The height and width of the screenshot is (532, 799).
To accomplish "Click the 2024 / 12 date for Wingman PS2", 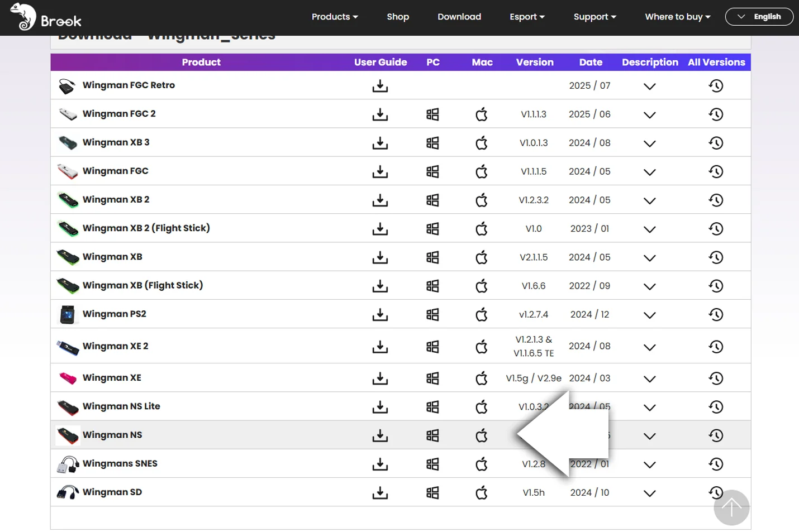I will point(590,314).
